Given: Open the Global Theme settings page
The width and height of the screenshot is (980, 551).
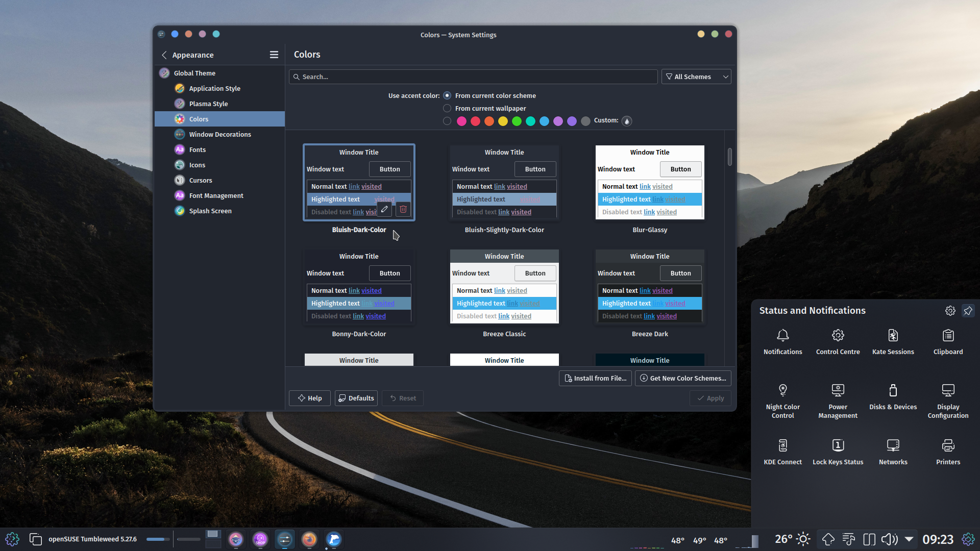Looking at the screenshot, I should coord(219,73).
